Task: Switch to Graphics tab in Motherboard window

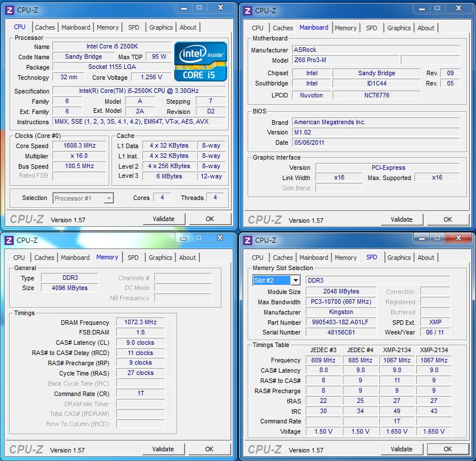Action: 399,28
